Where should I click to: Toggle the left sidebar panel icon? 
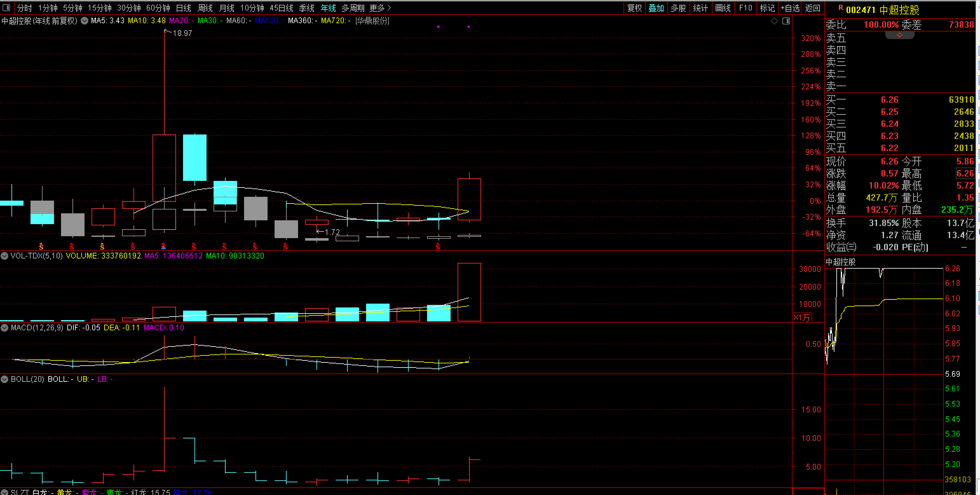[x=6, y=8]
